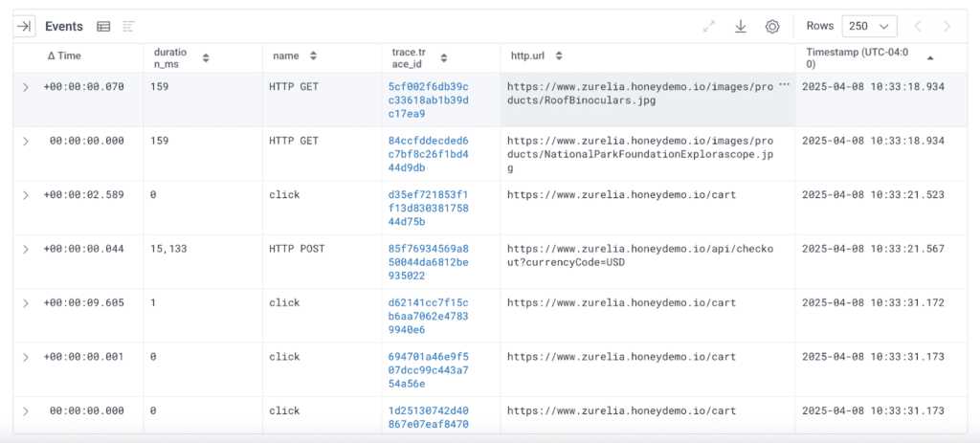Click the Δ Time column header
This screenshot has height=443, width=980.
pyautogui.click(x=64, y=56)
